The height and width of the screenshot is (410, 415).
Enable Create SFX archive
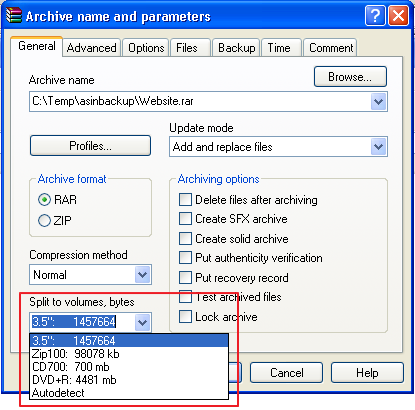click(185, 219)
